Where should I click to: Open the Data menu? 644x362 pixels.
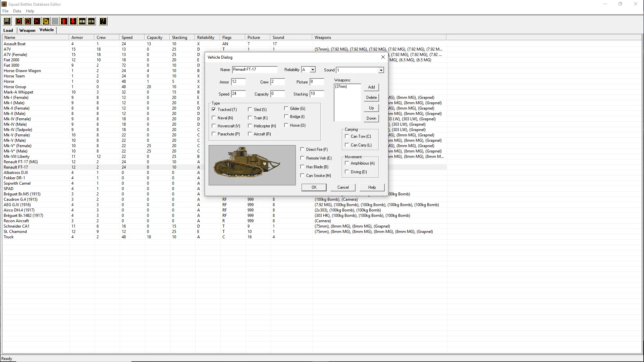pos(17,11)
